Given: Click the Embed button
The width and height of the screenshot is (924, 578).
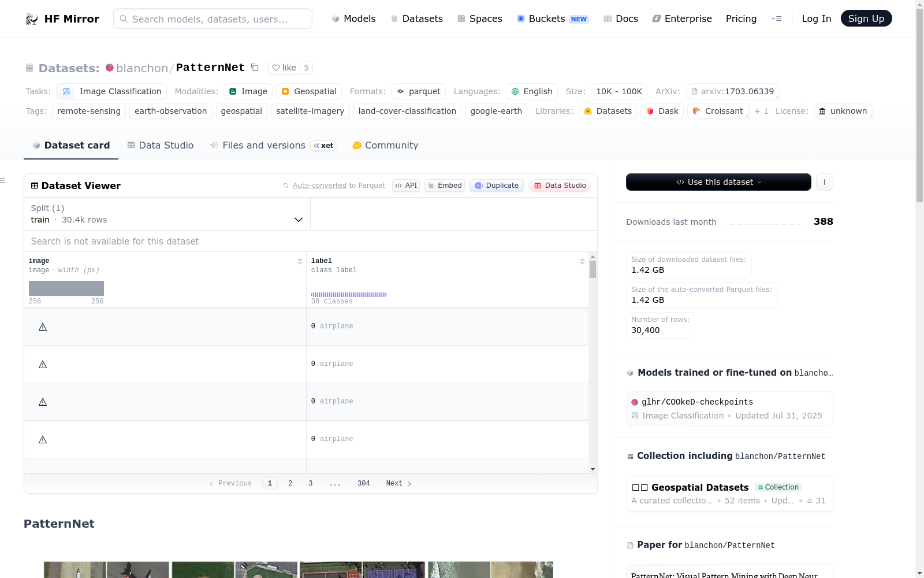Looking at the screenshot, I should pyautogui.click(x=445, y=186).
